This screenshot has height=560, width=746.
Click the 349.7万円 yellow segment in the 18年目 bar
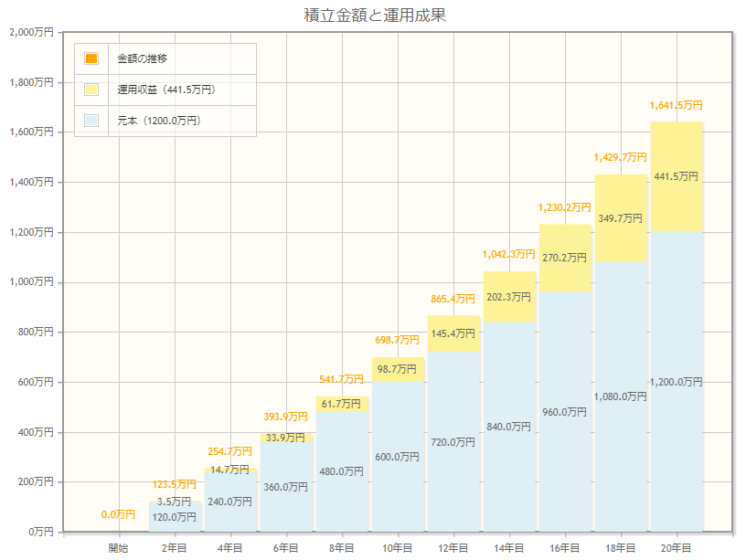pyautogui.click(x=621, y=218)
